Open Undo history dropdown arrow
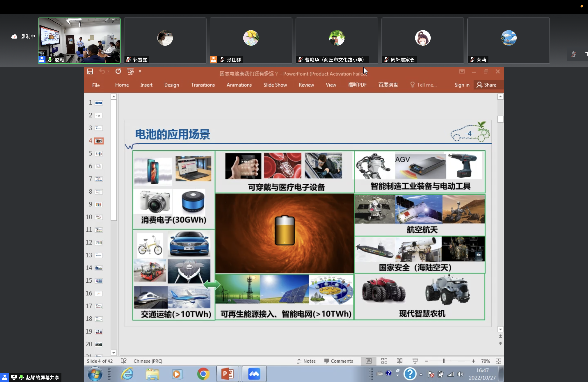This screenshot has width=588, height=382. (x=108, y=71)
